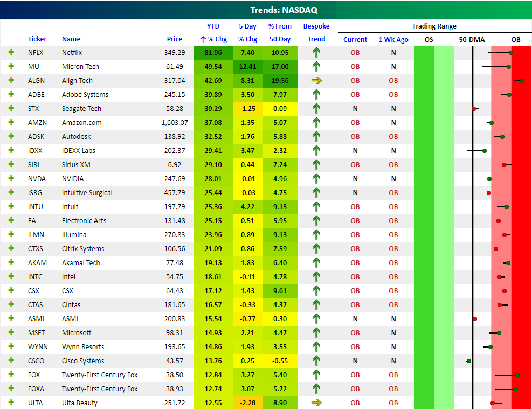Screen dimensions: 532x409
Task: Expand the ADBE row plus icon
Action: tap(11, 94)
